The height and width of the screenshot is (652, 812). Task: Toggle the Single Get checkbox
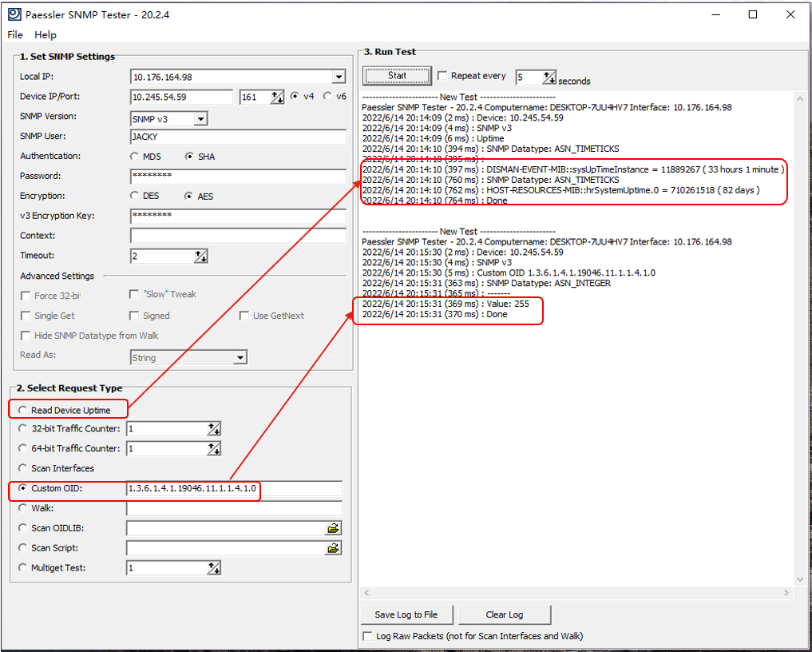tap(26, 316)
